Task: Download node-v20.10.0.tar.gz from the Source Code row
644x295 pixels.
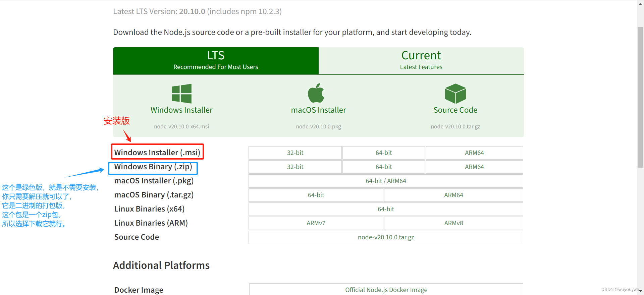Action: [386, 237]
